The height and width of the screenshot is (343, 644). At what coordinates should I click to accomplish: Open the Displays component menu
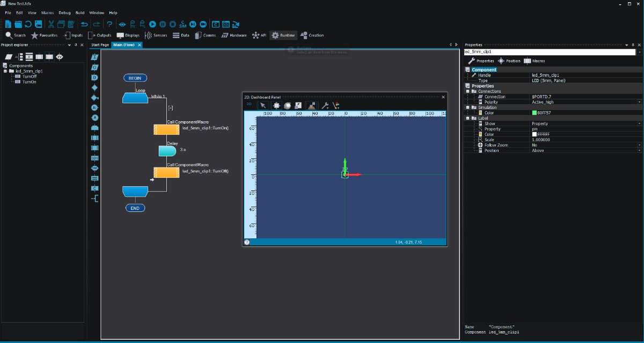click(x=128, y=35)
